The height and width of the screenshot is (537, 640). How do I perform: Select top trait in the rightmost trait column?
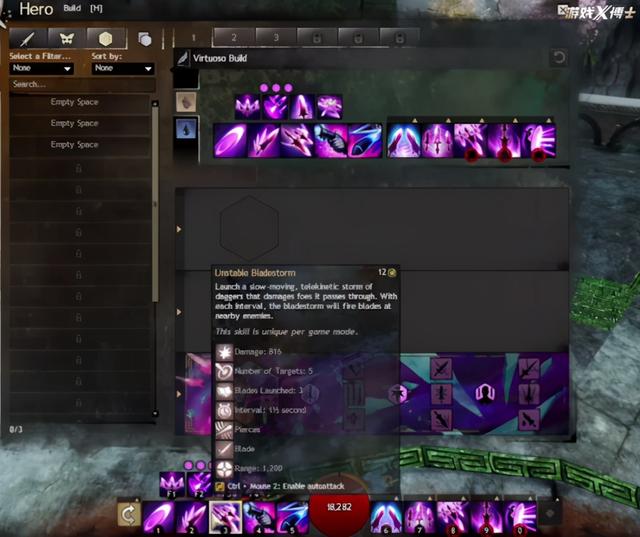[x=529, y=368]
